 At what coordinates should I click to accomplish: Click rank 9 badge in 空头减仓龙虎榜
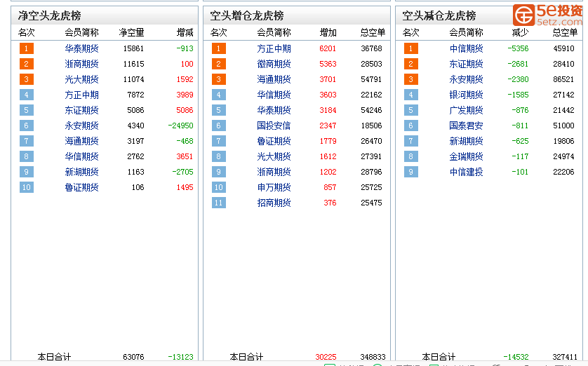(x=410, y=172)
